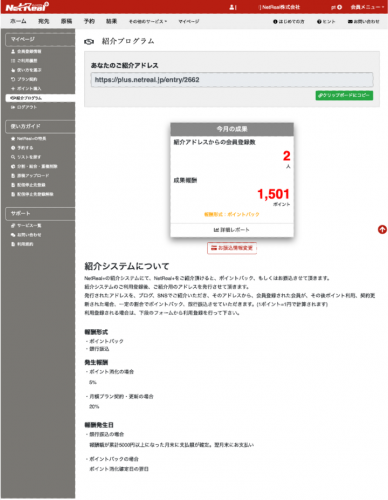
Task: Open the third sidebar item with hand icon
Action: 26,70
